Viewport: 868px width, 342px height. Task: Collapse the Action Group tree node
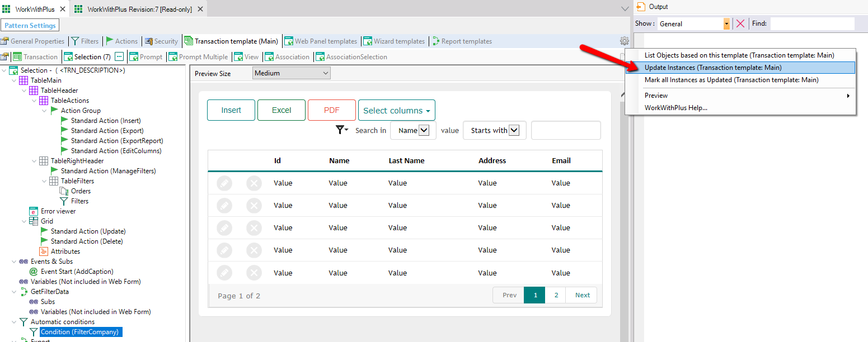(x=44, y=111)
